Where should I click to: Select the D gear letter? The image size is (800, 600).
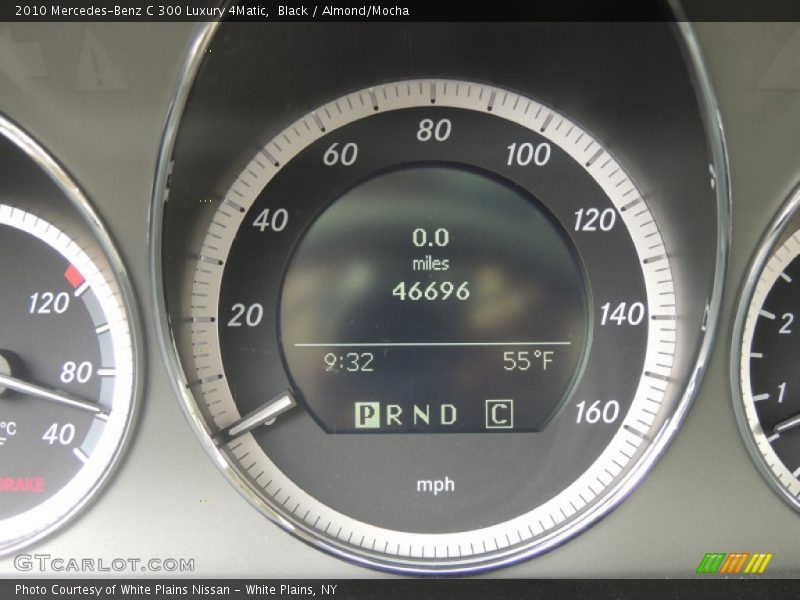point(448,414)
